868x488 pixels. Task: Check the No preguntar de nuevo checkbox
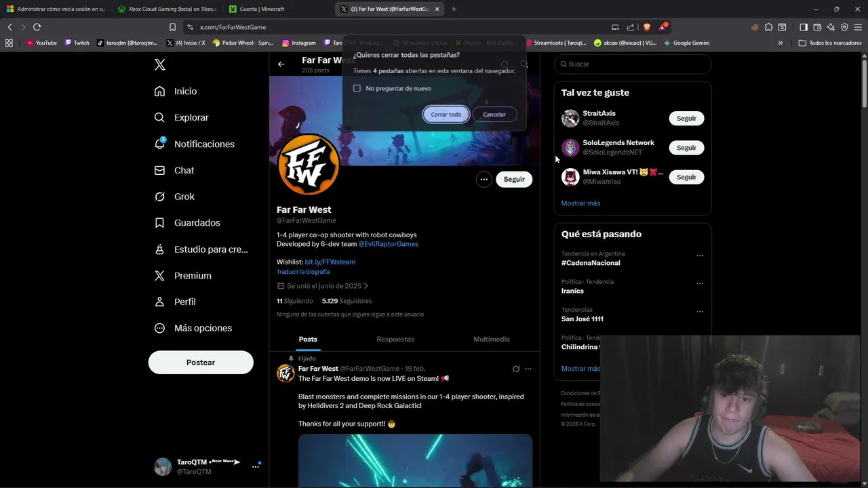pyautogui.click(x=357, y=88)
